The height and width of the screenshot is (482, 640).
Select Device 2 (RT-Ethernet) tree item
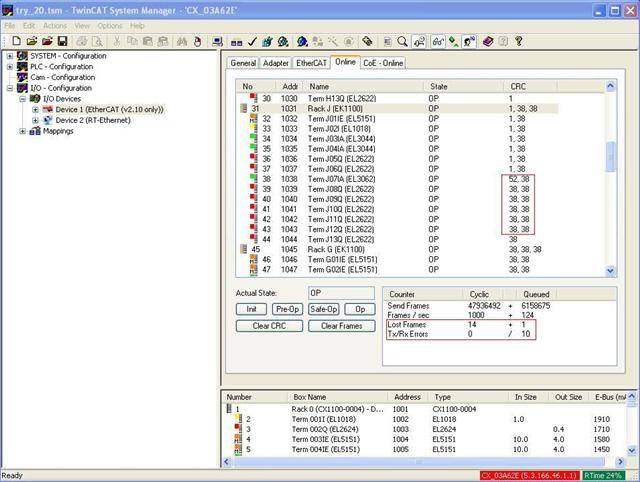[x=93, y=120]
